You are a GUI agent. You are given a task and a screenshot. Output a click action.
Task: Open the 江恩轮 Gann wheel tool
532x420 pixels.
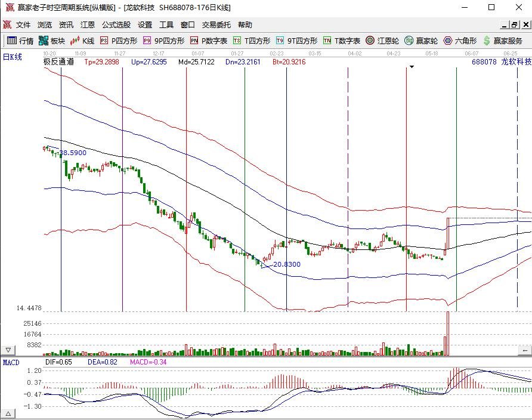click(x=382, y=41)
